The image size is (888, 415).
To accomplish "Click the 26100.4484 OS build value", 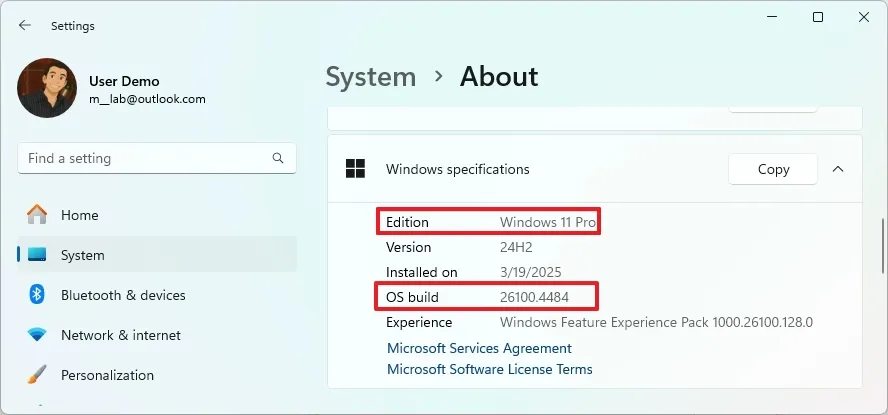I will [534, 297].
